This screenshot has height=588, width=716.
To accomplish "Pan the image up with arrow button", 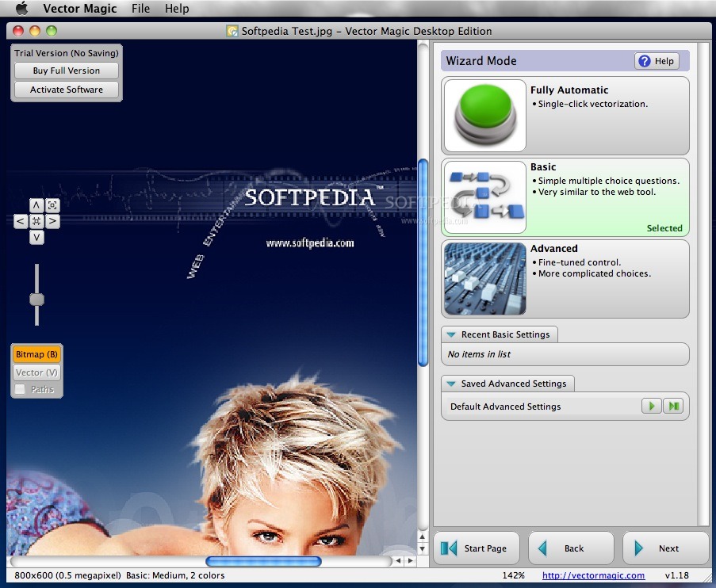I will [36, 205].
